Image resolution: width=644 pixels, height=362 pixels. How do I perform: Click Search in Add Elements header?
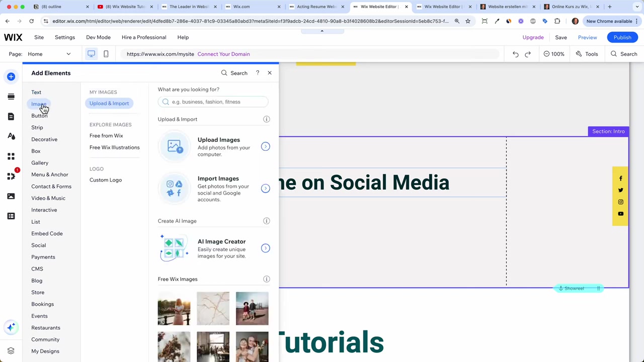(x=234, y=73)
